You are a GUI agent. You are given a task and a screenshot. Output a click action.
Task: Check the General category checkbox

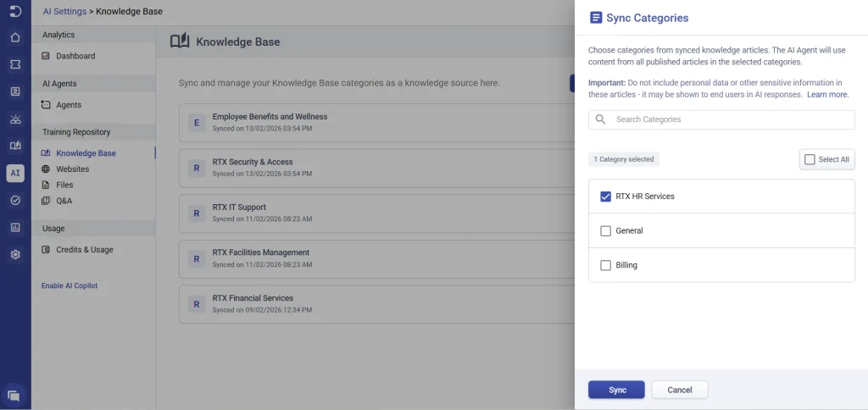click(605, 230)
